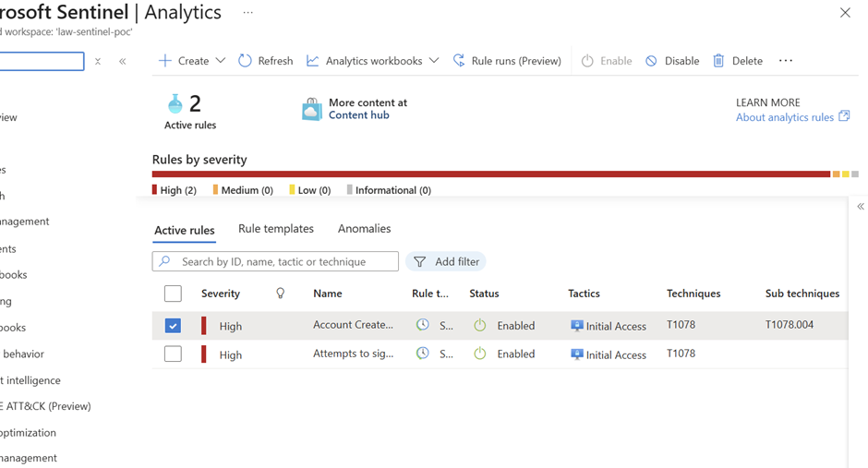Expand the Analytics workbooks dropdown
Image resolution: width=868 pixels, height=468 pixels.
432,61
